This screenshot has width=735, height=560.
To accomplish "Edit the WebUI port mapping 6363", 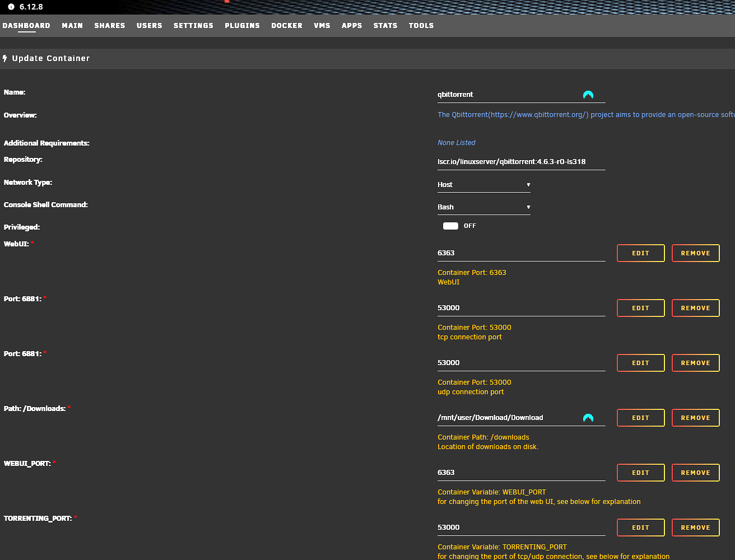I will 640,253.
